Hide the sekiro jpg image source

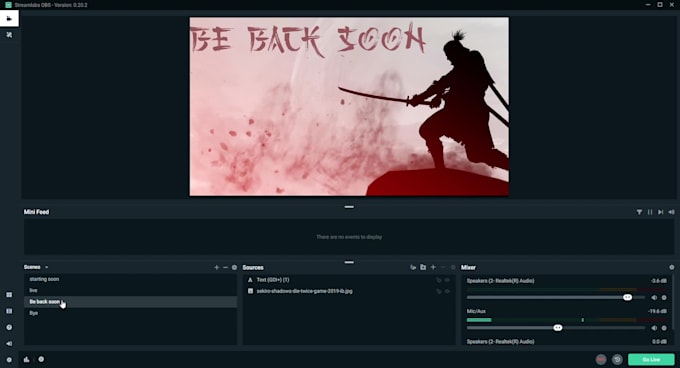447,291
